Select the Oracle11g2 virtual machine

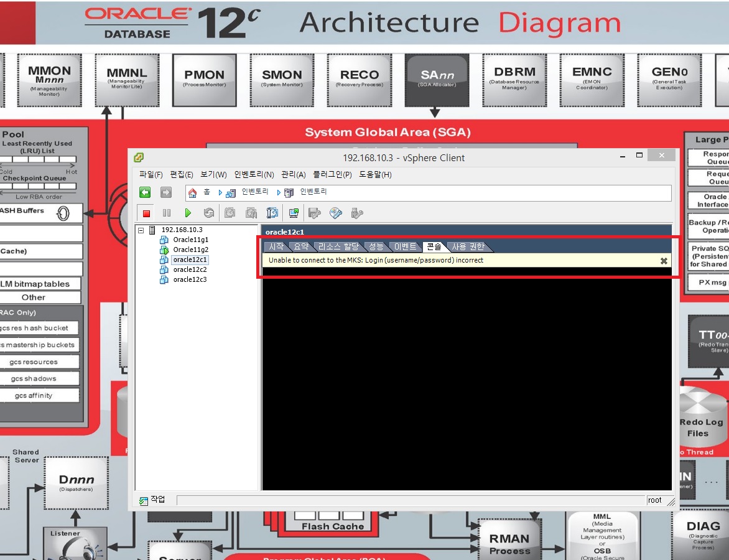pos(190,250)
